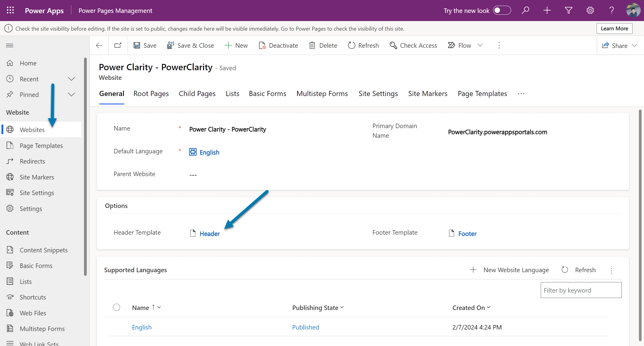Open the Publishing State column sort dropdown

(x=342, y=307)
